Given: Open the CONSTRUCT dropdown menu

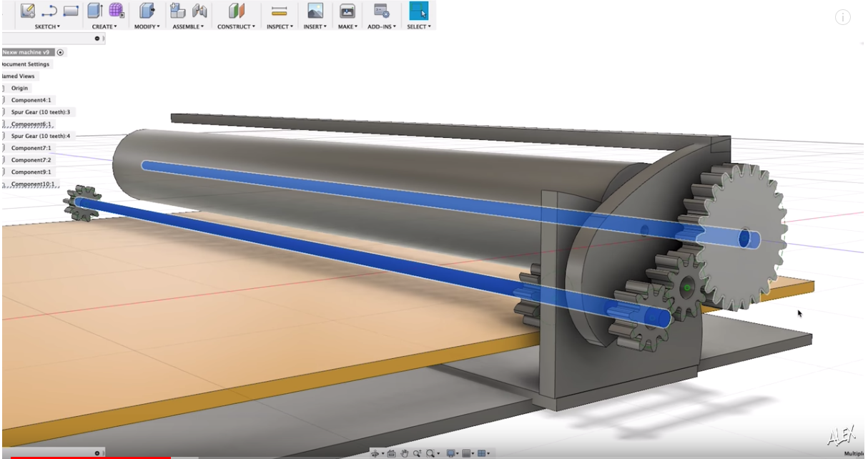Looking at the screenshot, I should tap(235, 26).
